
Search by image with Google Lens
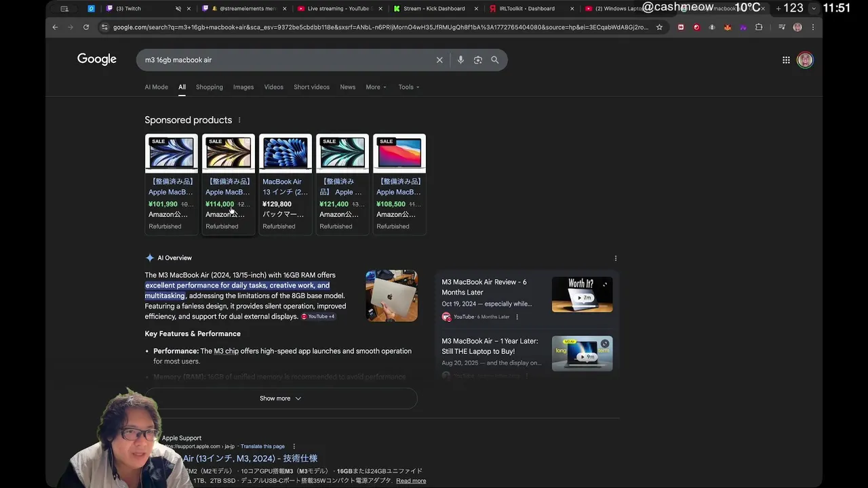click(x=478, y=60)
